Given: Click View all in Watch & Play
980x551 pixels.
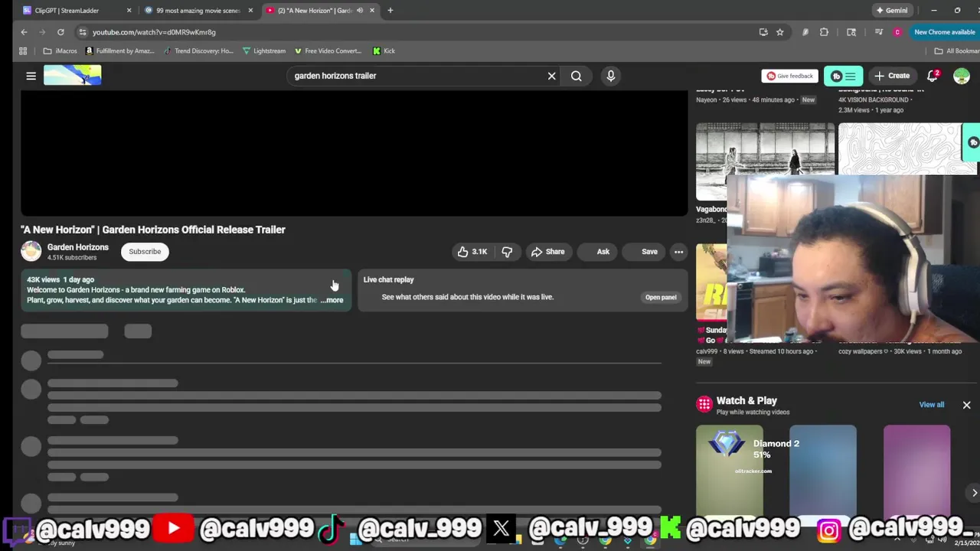Looking at the screenshot, I should pyautogui.click(x=932, y=405).
